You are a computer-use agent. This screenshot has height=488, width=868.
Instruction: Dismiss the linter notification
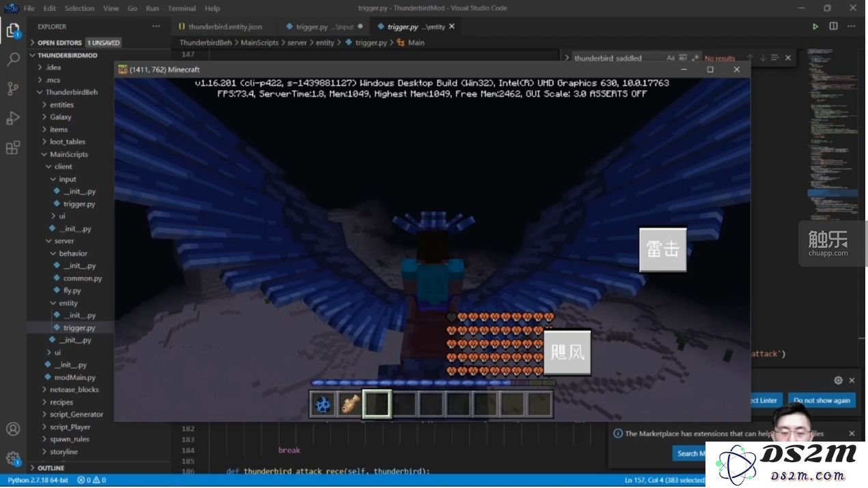[x=852, y=380]
